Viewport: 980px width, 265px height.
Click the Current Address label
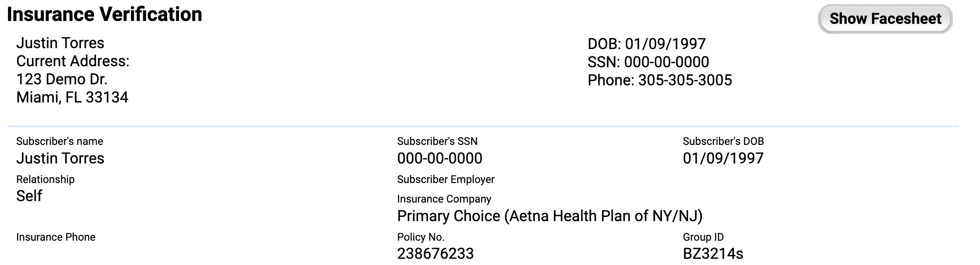(x=72, y=61)
